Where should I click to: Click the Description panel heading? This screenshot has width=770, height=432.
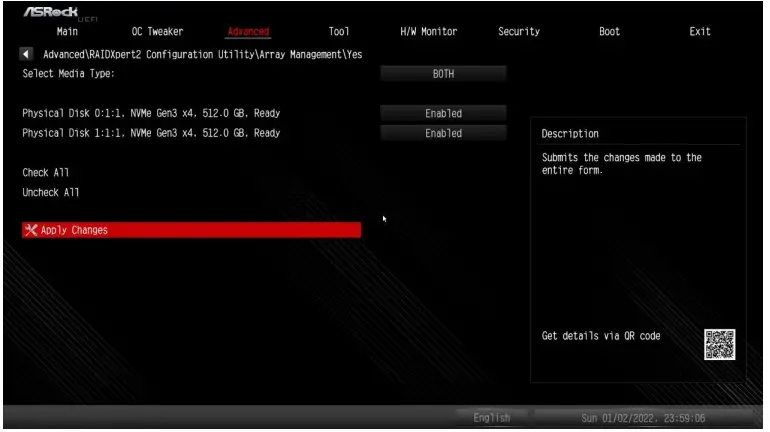[570, 134]
